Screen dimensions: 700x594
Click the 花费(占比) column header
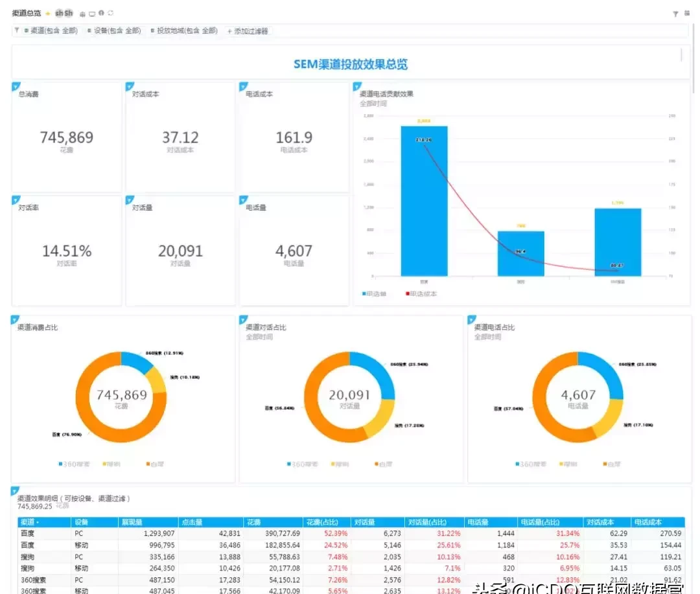[327, 522]
